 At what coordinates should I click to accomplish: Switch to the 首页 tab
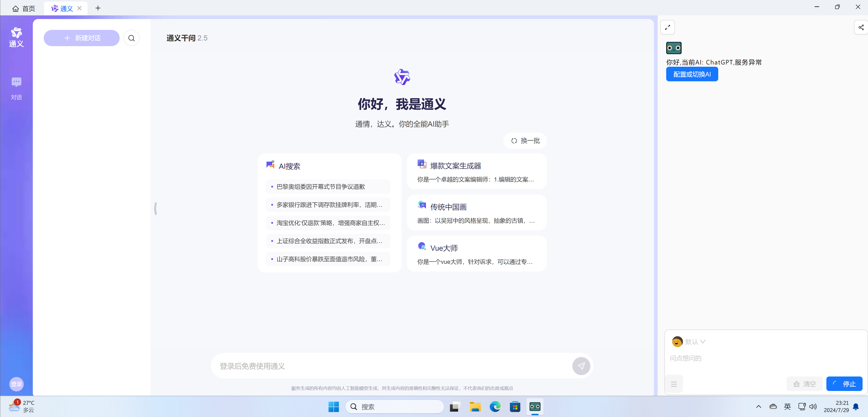24,8
